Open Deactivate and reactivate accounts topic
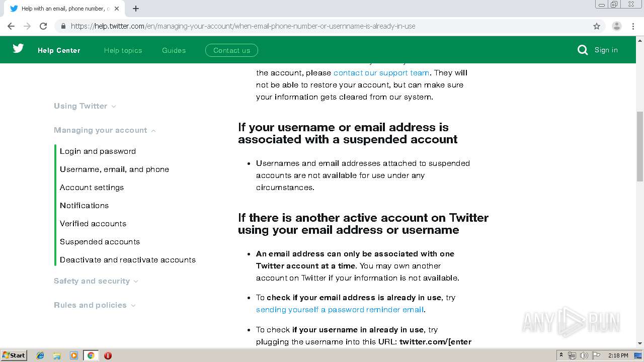This screenshot has width=644, height=362. point(128,260)
